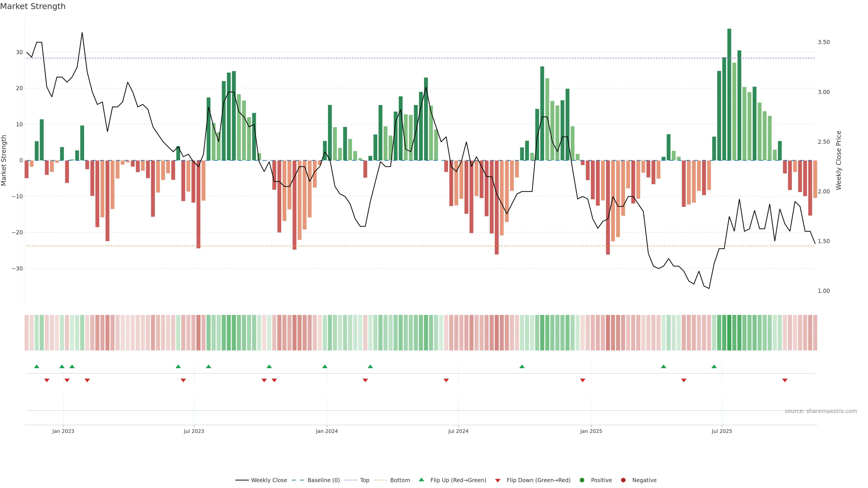The width and height of the screenshot is (868, 488).
Task: Click the Market Strength chart title
Action: click(33, 6)
